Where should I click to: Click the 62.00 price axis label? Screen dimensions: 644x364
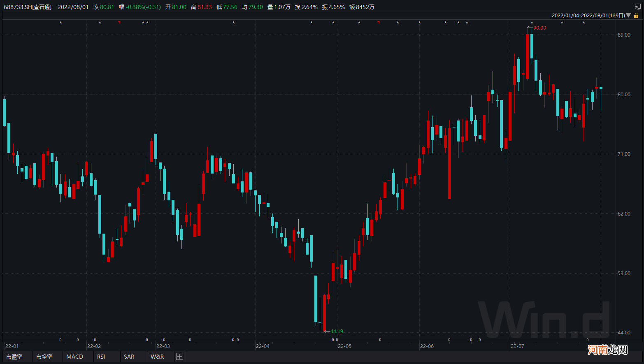point(624,214)
